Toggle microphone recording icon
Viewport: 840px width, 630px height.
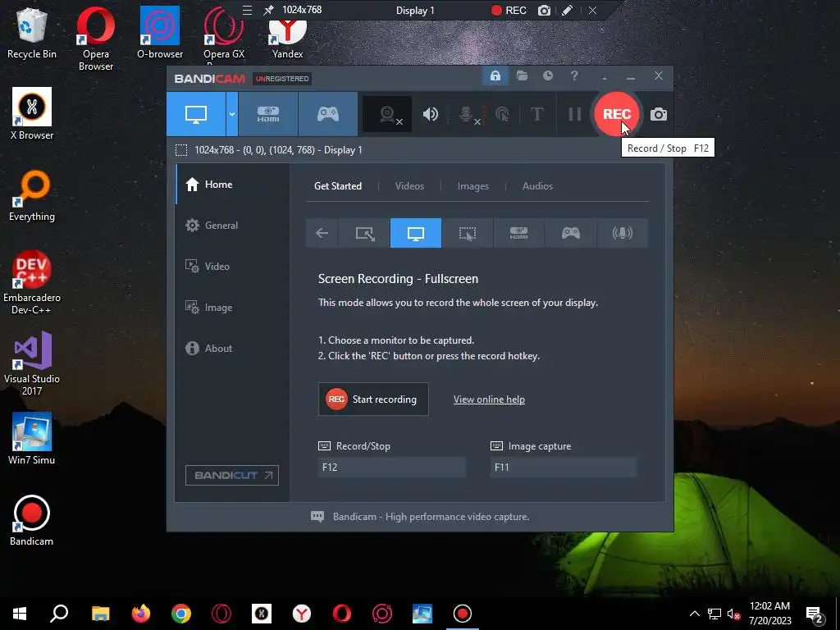467,114
